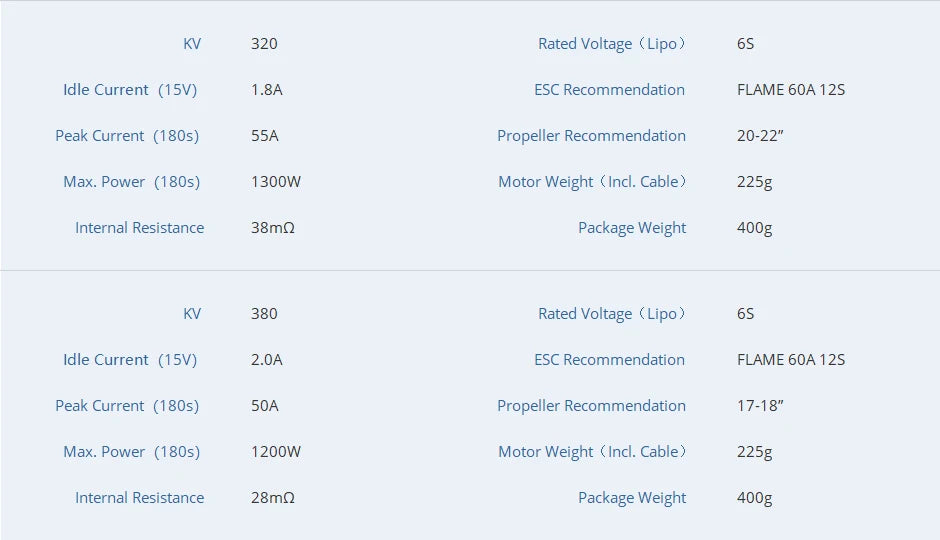Select the 17-18″ propeller recommendation
This screenshot has width=940, height=540.
(760, 406)
